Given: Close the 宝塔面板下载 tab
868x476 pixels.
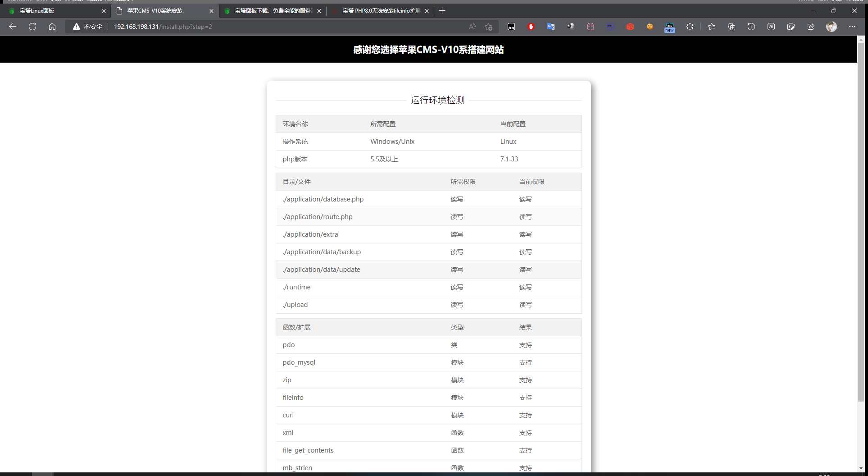Looking at the screenshot, I should coord(319,11).
